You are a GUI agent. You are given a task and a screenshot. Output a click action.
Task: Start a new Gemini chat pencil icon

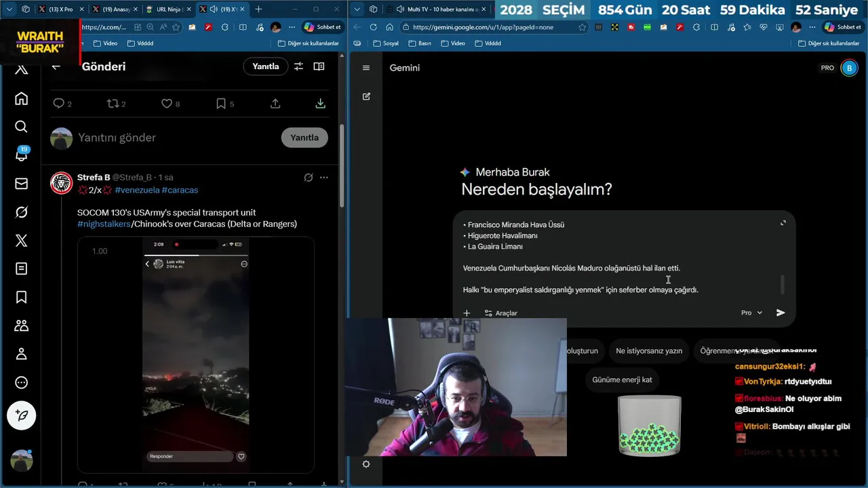click(366, 96)
